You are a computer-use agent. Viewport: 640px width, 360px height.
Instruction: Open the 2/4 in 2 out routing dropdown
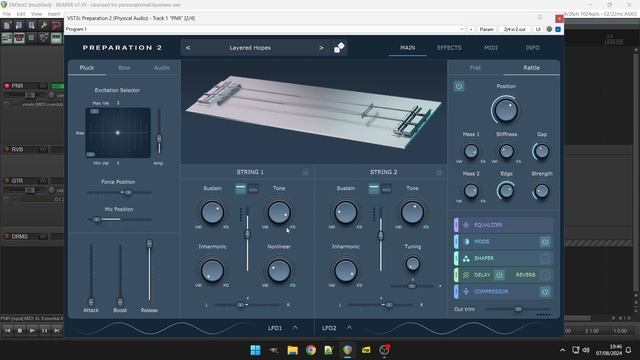pos(514,29)
